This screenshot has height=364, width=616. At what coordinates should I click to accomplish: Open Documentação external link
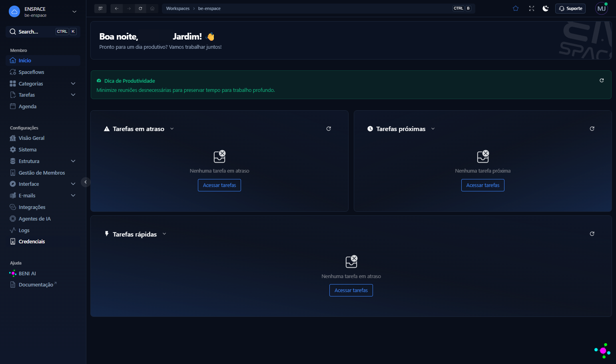coord(43,284)
